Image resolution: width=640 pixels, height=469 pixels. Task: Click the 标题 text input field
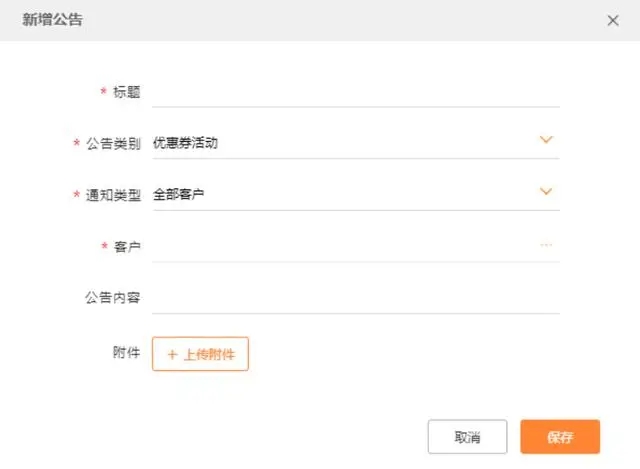(356, 92)
